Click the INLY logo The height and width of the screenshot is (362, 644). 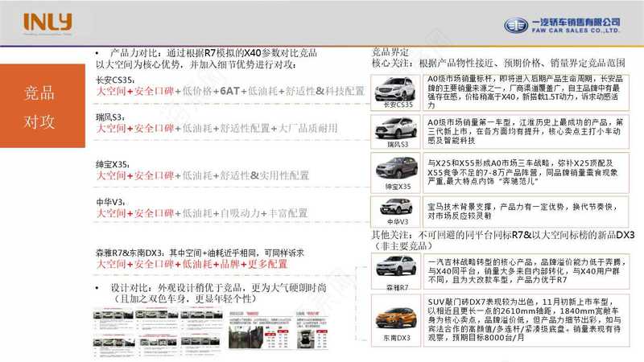[x=47, y=23]
